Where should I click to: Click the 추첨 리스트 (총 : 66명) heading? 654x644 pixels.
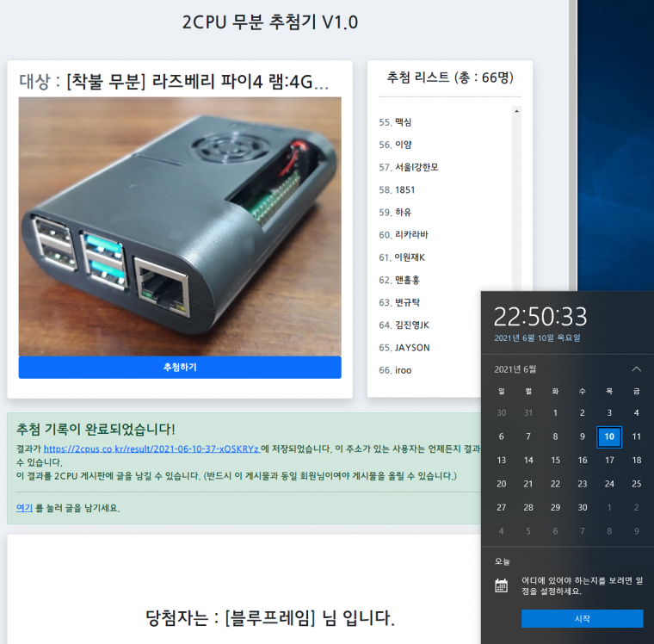(x=450, y=77)
